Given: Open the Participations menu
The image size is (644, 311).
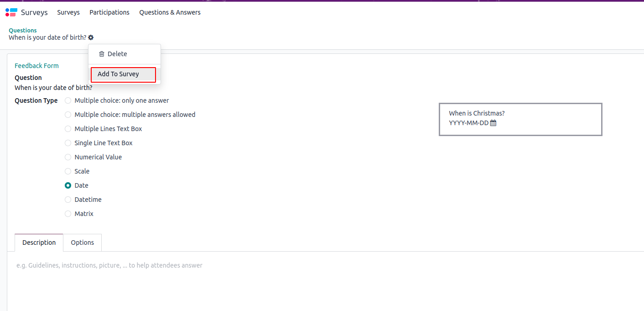Looking at the screenshot, I should pos(109,12).
